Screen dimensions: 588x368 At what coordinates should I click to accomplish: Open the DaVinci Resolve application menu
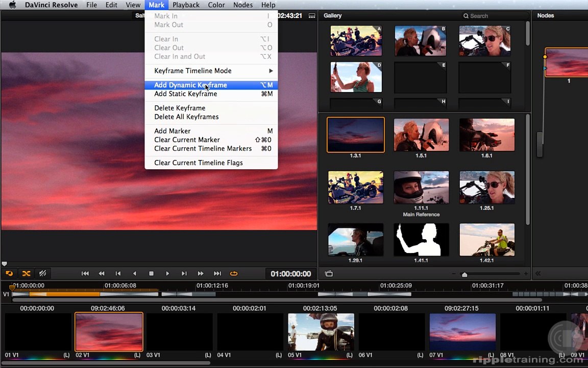[x=52, y=5]
